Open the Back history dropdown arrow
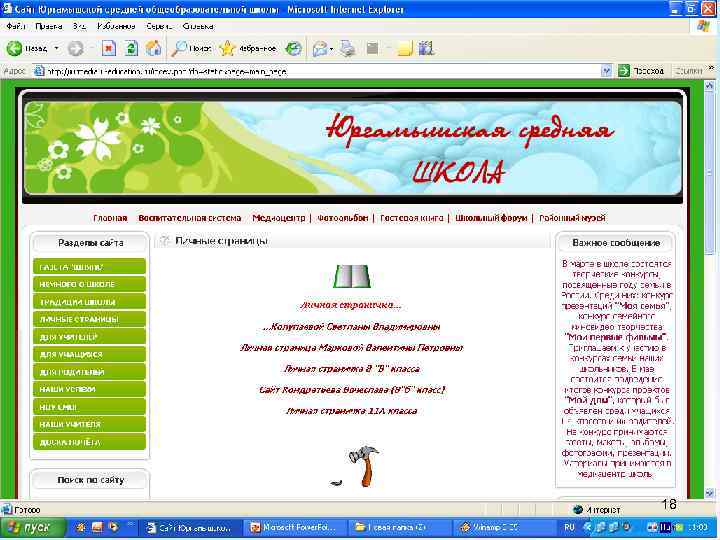 click(x=56, y=48)
